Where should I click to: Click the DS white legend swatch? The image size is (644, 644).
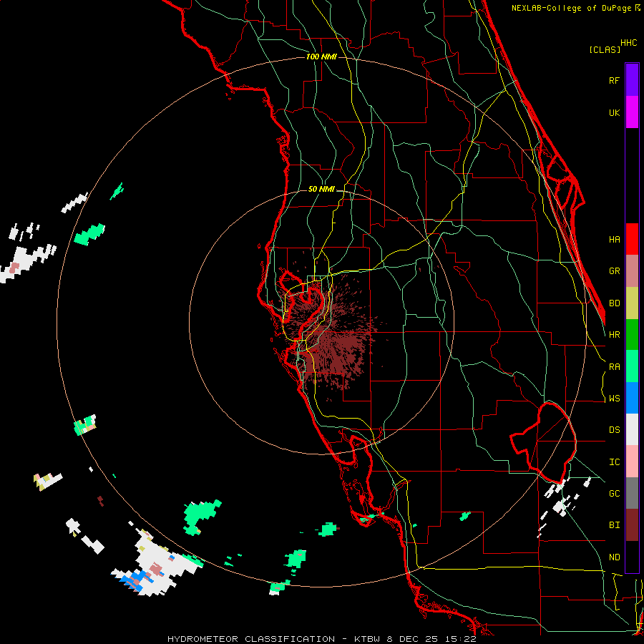(632, 429)
